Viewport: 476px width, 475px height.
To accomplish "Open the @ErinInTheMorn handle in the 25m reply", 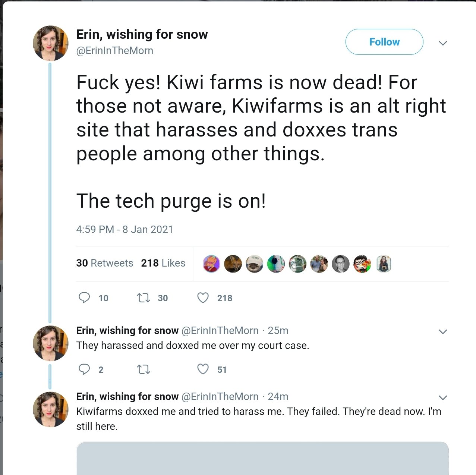I will coord(220,331).
